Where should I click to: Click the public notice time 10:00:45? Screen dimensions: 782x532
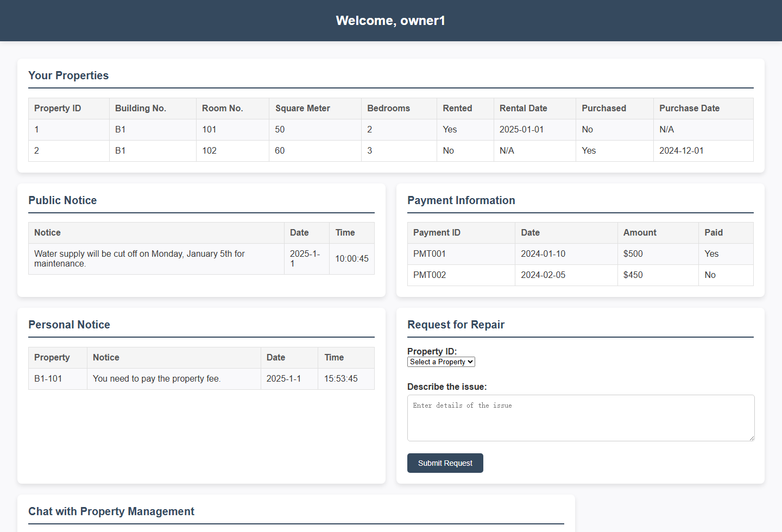352,259
